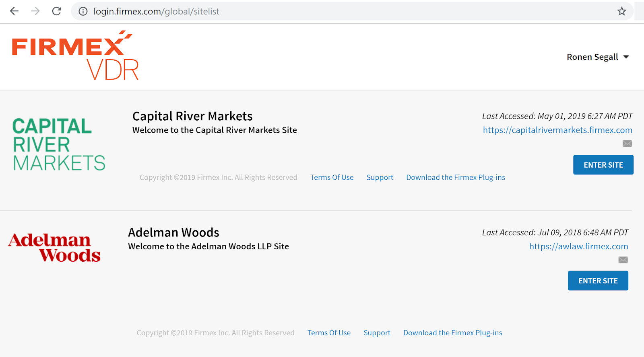Open Support link under Capital River Markets
The width and height of the screenshot is (644, 357).
(x=380, y=177)
